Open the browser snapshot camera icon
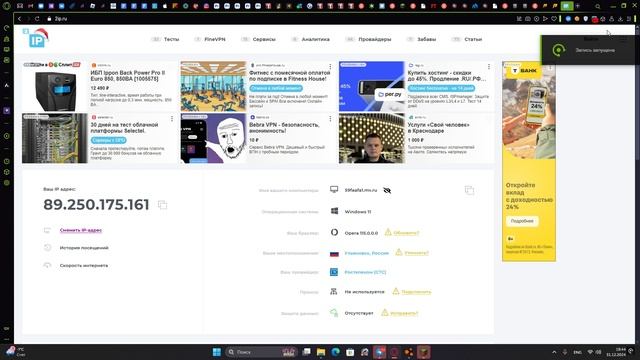 (x=528, y=19)
